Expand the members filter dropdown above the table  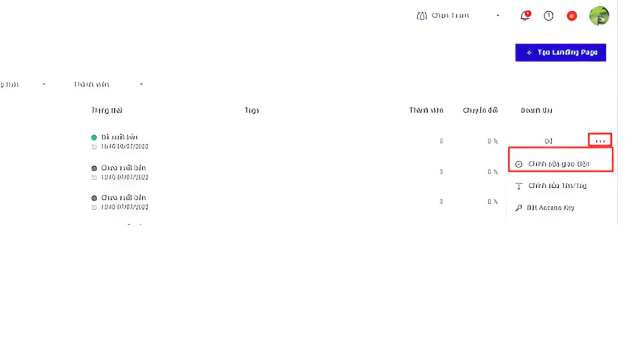[x=141, y=84]
